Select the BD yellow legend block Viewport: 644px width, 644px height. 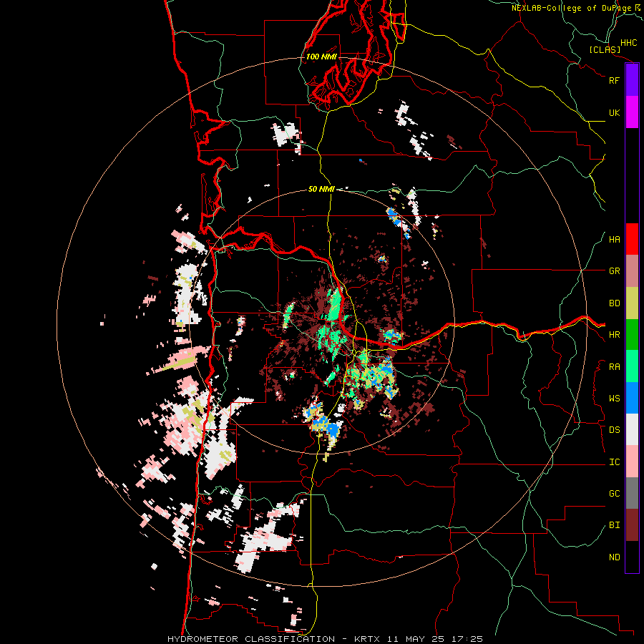[632, 303]
